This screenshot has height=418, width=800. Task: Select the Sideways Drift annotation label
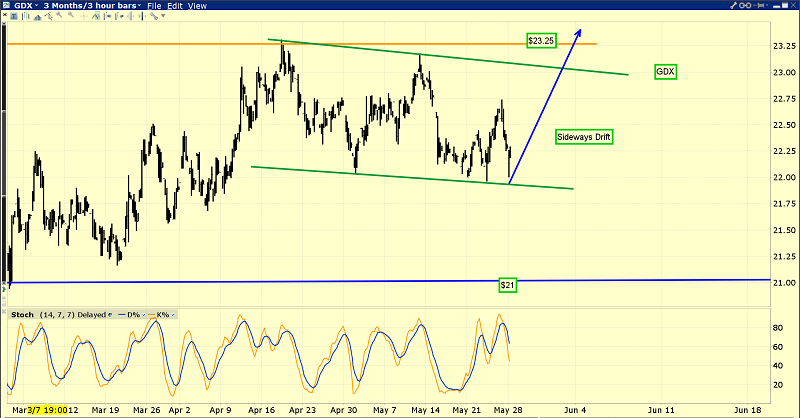tap(584, 137)
